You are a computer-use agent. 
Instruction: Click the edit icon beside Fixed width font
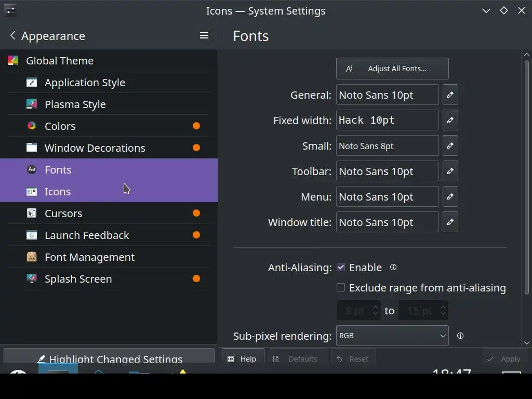coord(450,121)
